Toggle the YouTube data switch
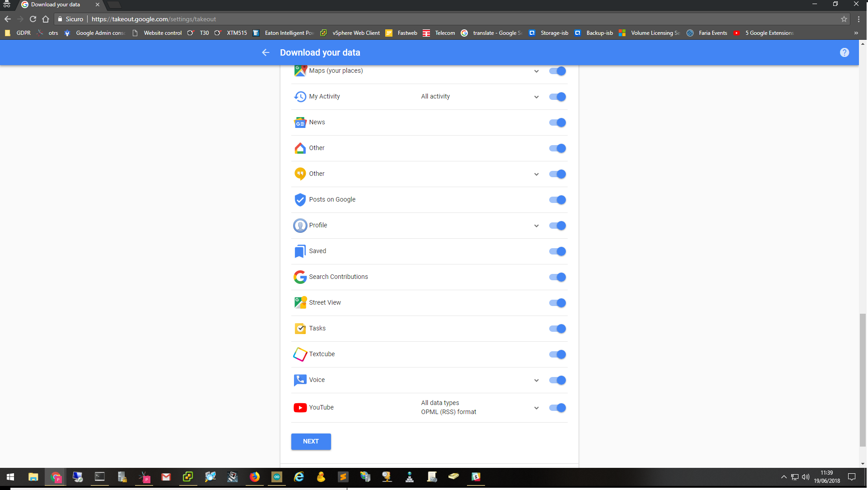This screenshot has height=490, width=868. click(557, 408)
